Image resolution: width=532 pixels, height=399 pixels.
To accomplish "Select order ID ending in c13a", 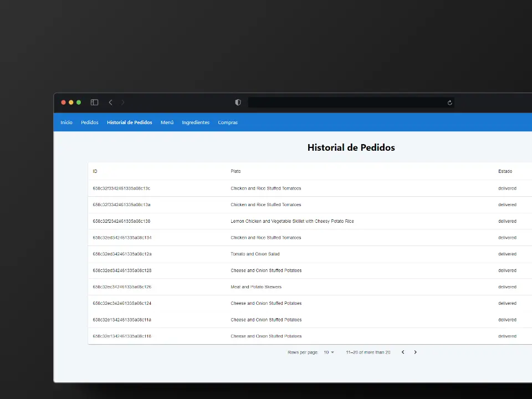I will [x=121, y=205].
